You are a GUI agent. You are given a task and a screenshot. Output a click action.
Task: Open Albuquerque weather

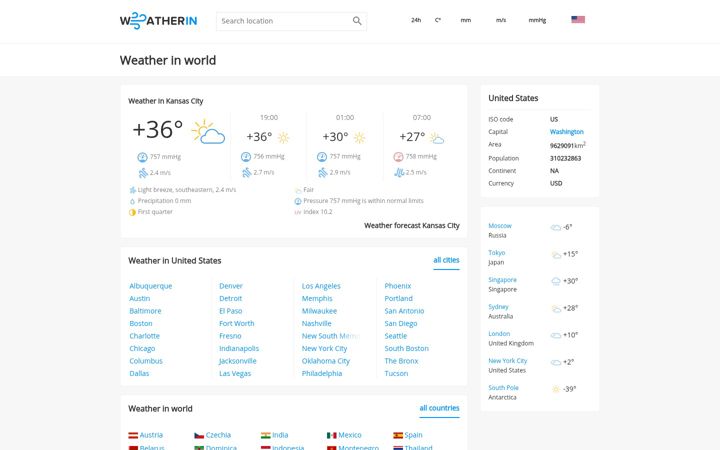coord(151,286)
